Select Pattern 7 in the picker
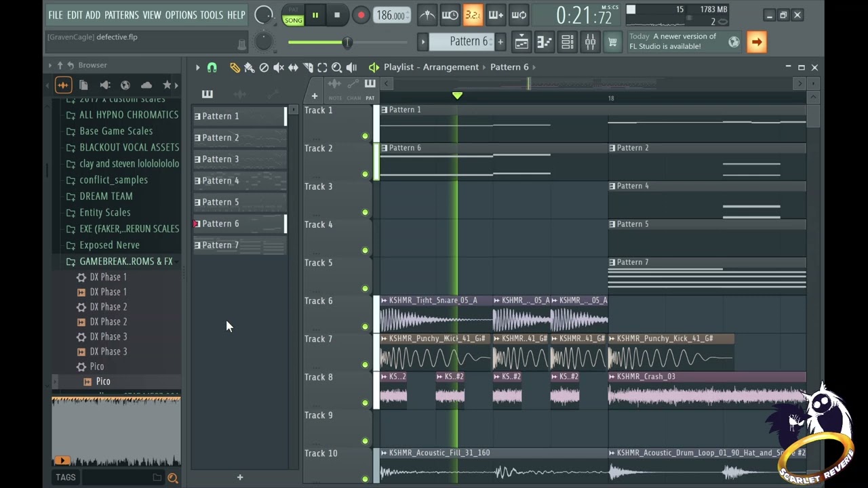 coord(239,245)
